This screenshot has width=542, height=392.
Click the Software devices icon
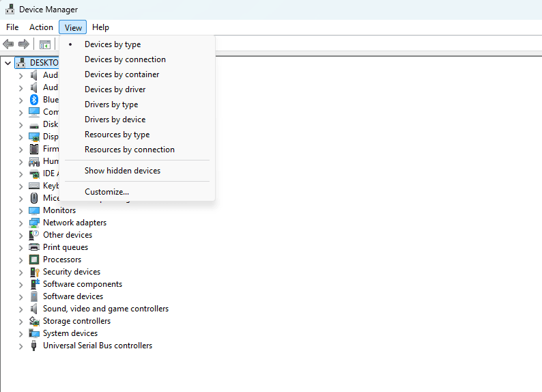[x=34, y=296]
